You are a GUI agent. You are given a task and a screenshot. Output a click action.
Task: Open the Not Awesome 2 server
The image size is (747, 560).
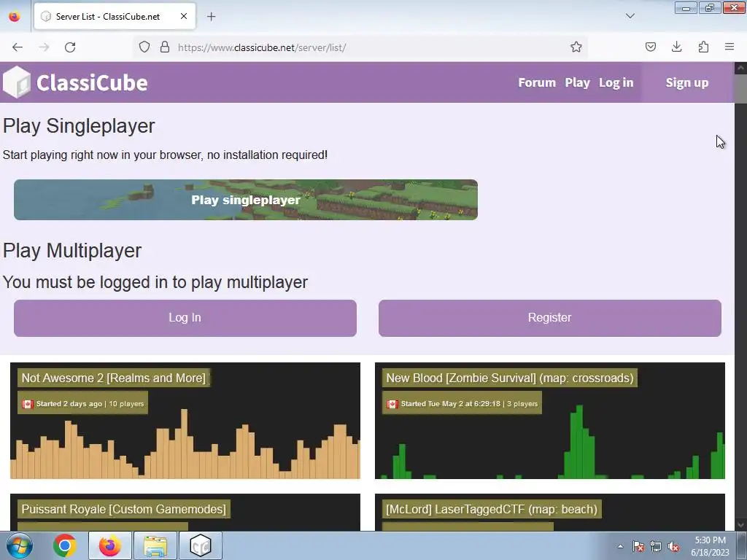point(113,378)
